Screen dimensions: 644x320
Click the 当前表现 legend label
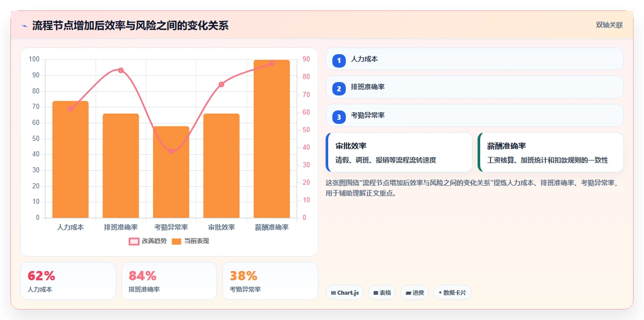(x=196, y=241)
